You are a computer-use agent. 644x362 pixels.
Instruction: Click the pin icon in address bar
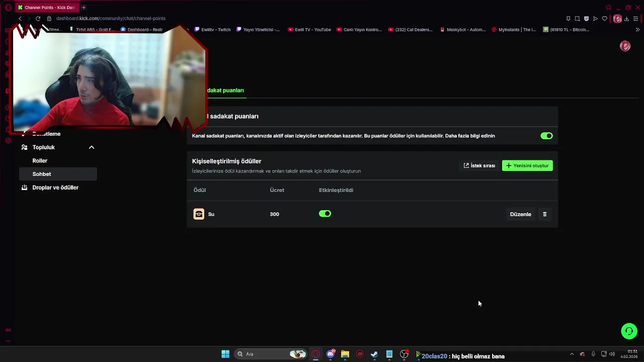pyautogui.click(x=568, y=19)
